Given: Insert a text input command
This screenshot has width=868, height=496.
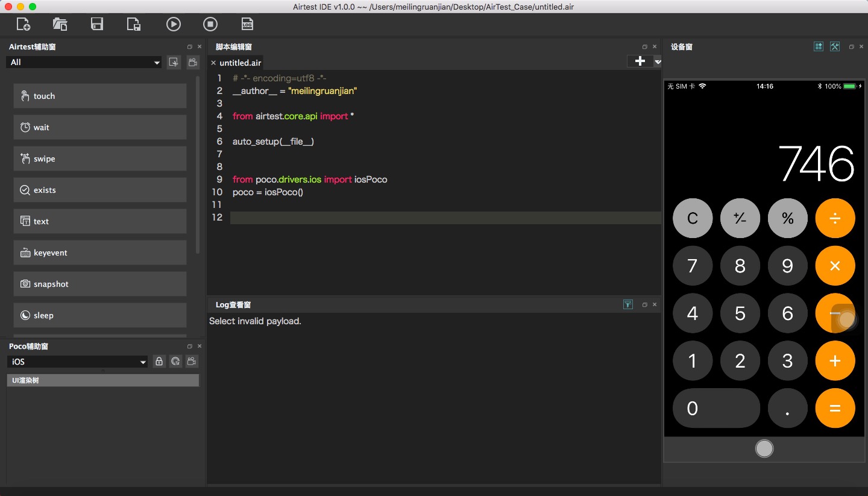Looking at the screenshot, I should [100, 221].
